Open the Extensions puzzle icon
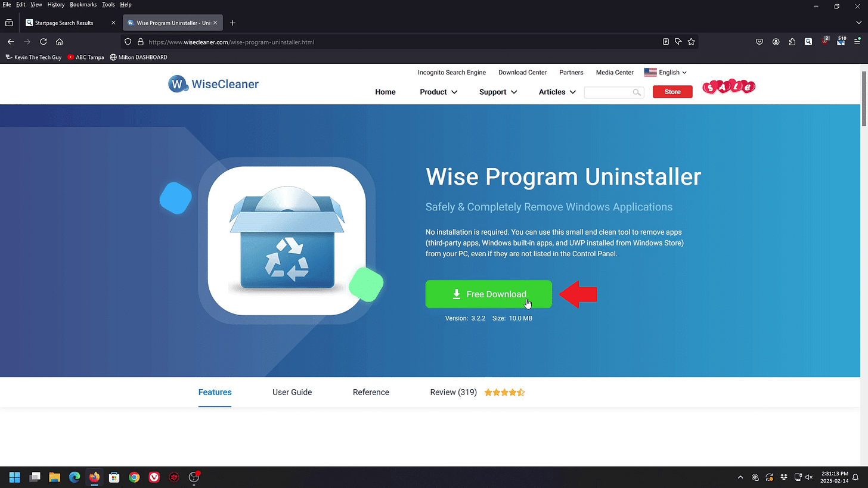 (x=792, y=42)
